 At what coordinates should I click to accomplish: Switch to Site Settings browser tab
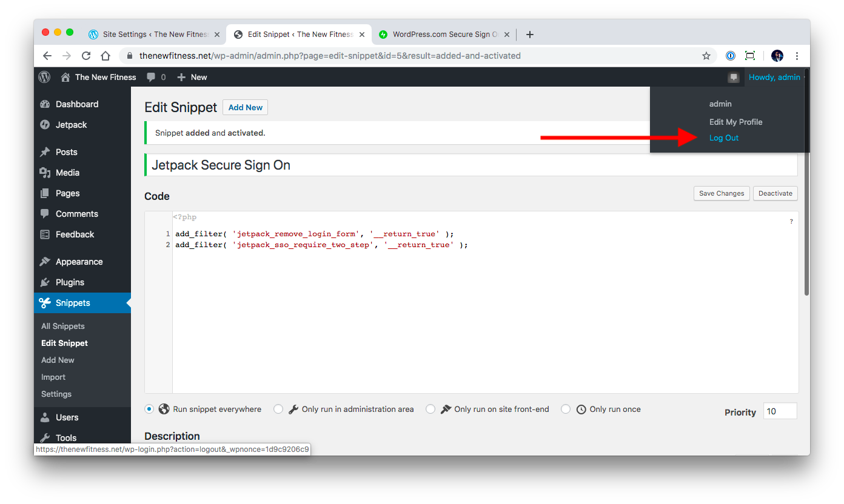click(x=155, y=35)
